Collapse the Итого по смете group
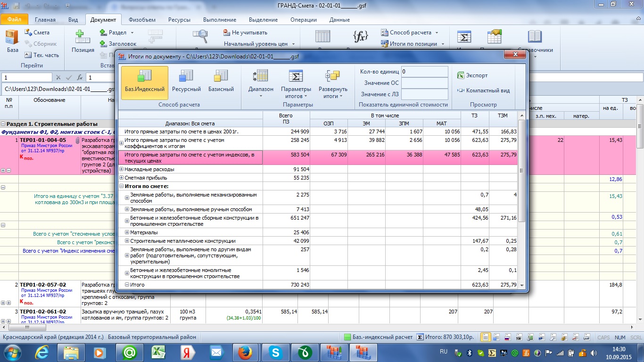Screen dimensions: 644x362 (121, 186)
